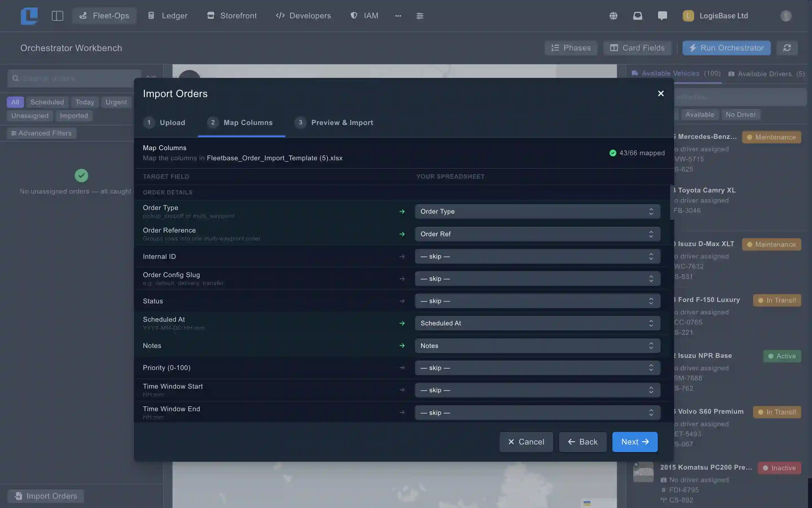This screenshot has height=508, width=812.
Task: Click gray arrow for Internal ID row
Action: [402, 256]
